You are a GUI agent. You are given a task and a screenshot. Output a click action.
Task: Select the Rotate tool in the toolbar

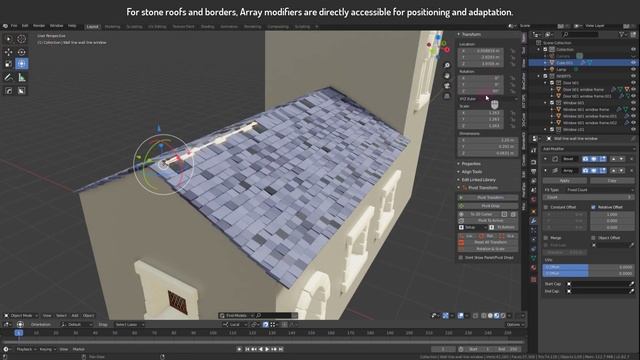(x=22, y=52)
